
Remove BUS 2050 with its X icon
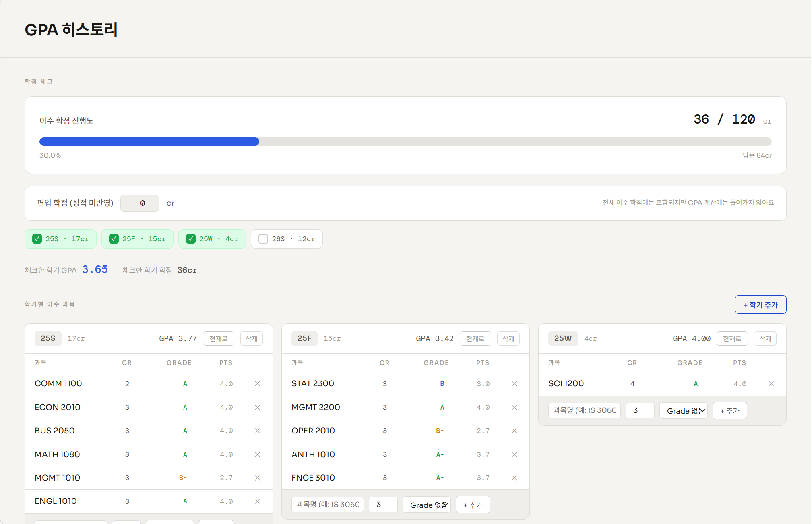tap(258, 431)
